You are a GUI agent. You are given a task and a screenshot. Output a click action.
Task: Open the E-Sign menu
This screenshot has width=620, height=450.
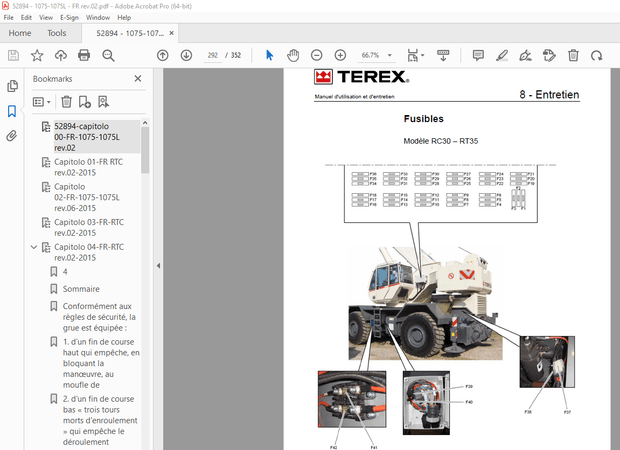69,17
